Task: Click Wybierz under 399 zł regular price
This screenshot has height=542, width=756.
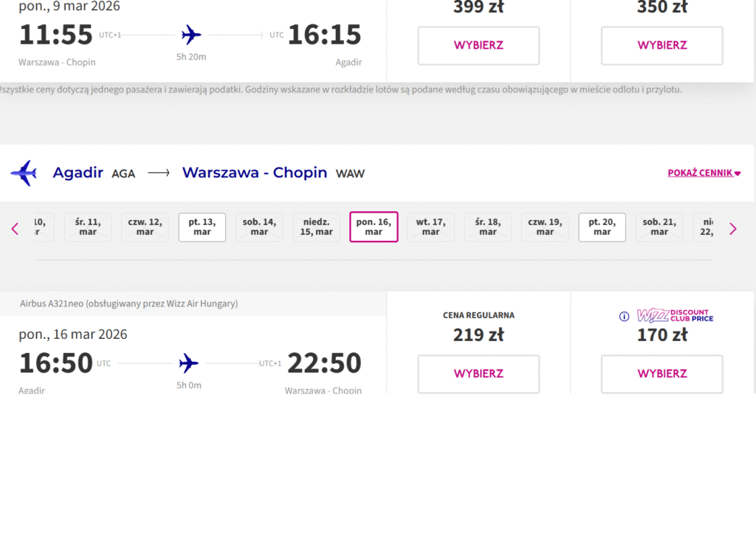Action: 478,45
